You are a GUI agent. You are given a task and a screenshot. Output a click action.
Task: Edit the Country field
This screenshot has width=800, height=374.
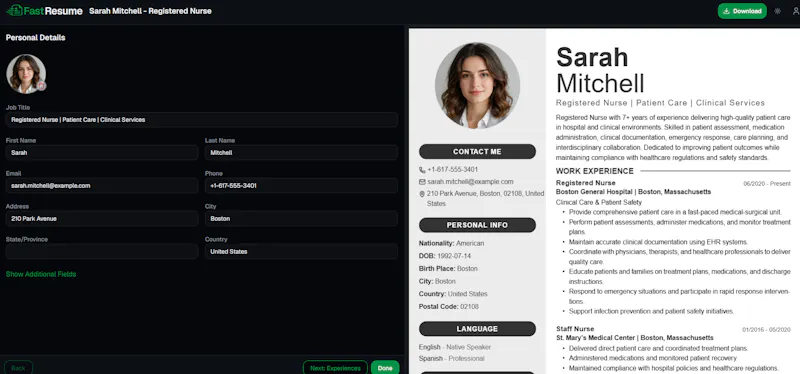click(x=301, y=252)
